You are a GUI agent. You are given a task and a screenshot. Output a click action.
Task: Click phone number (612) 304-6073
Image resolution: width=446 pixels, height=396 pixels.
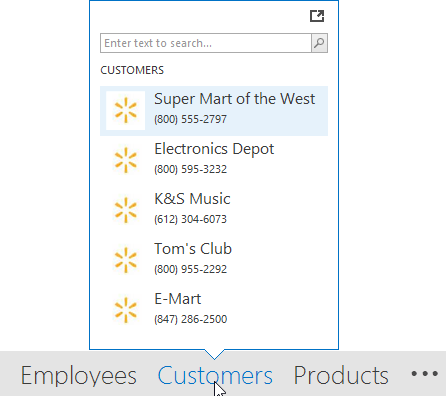tap(190, 219)
